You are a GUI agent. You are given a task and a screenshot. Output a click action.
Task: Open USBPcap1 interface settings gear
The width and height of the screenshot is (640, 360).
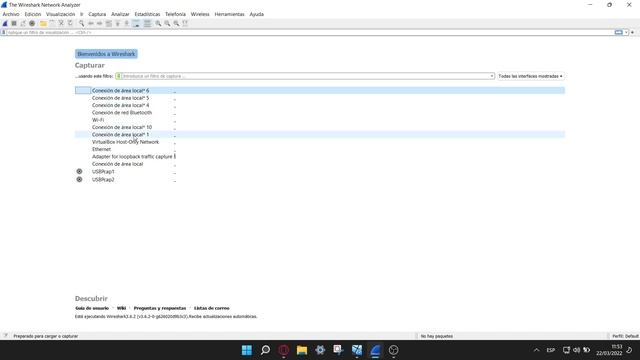[x=79, y=171]
